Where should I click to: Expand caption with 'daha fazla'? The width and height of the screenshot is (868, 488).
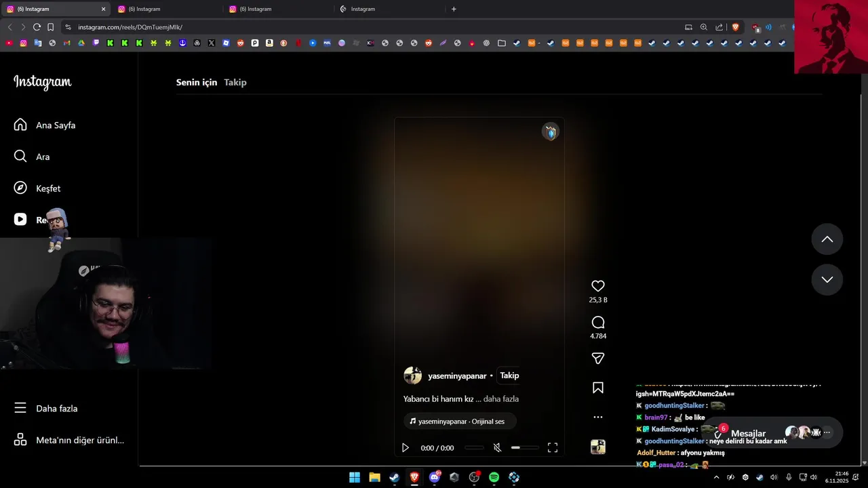(501, 399)
